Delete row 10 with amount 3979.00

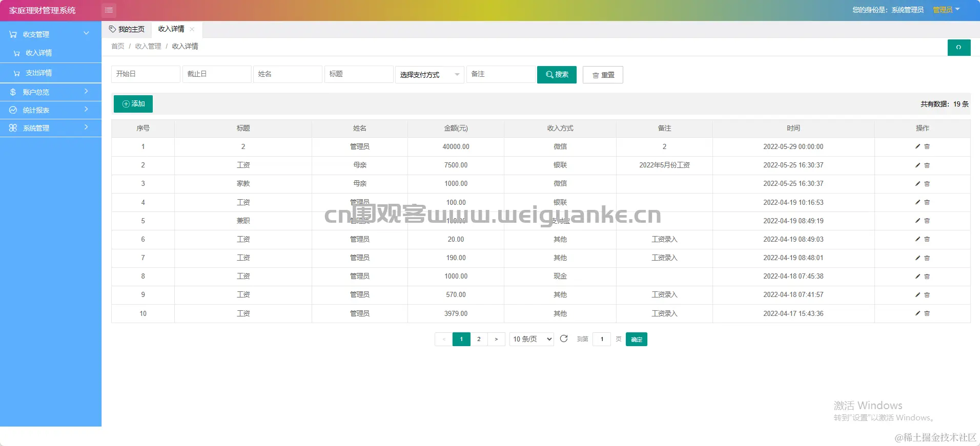pyautogui.click(x=927, y=313)
